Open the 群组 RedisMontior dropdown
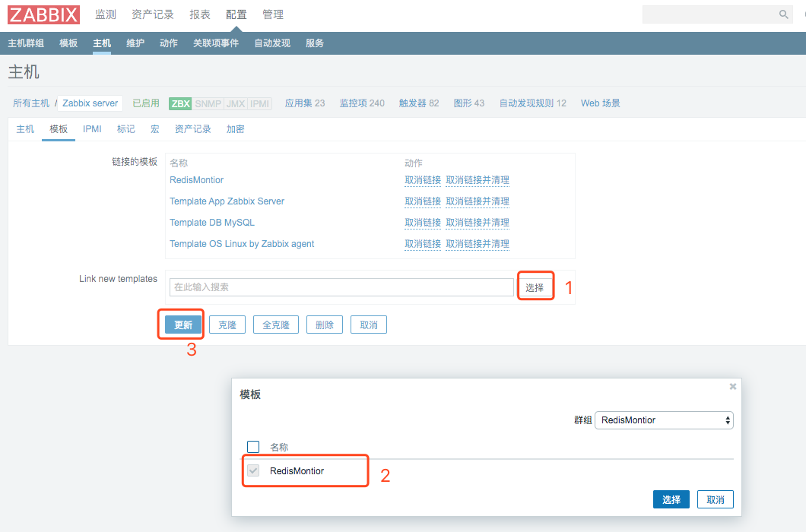 [664, 420]
